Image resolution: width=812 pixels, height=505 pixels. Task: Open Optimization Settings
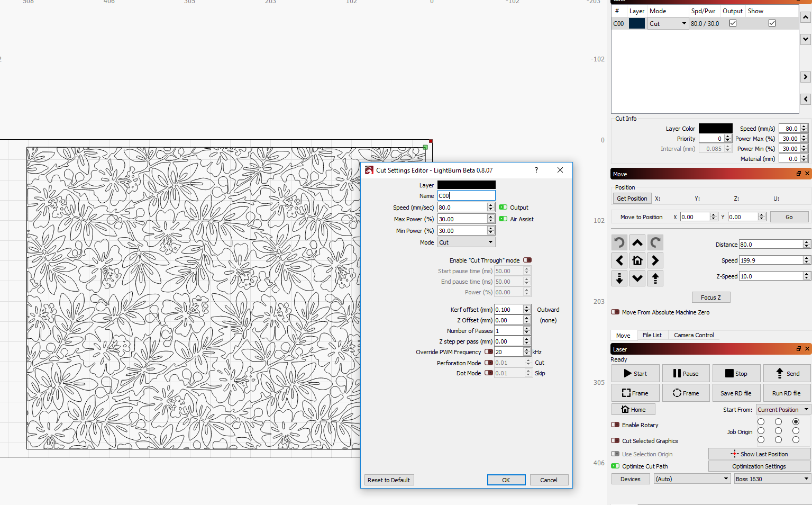[x=760, y=466]
